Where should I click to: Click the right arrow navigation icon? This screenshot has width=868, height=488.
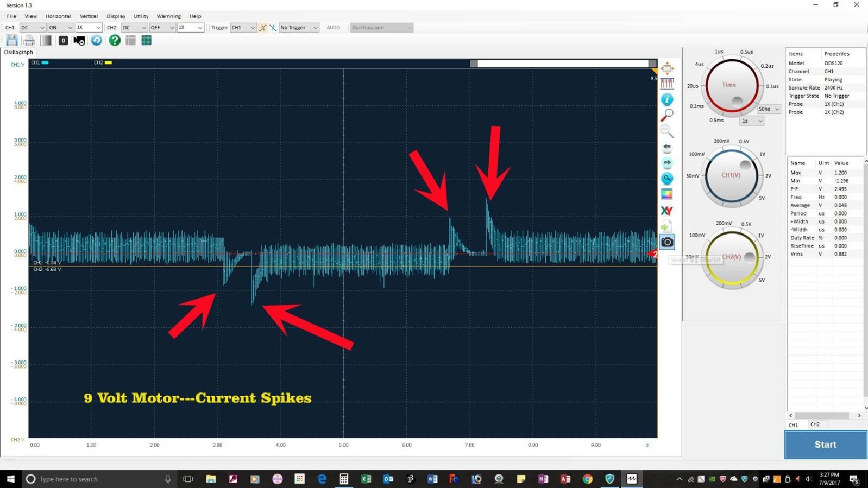pos(667,163)
